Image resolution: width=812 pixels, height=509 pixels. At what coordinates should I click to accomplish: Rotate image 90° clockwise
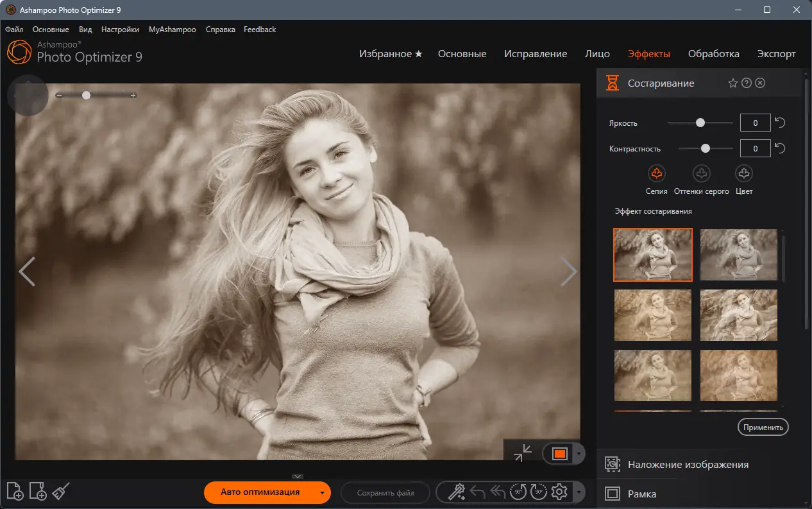(539, 492)
